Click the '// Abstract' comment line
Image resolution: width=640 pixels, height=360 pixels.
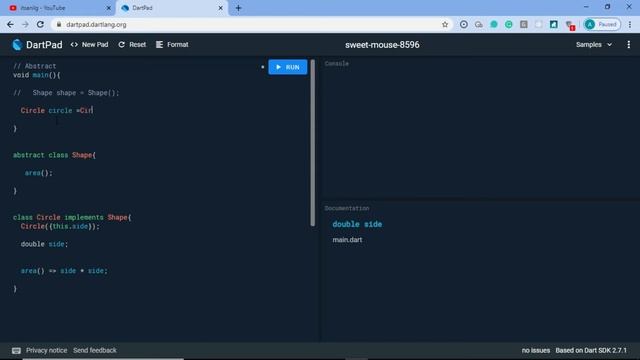tap(35, 66)
